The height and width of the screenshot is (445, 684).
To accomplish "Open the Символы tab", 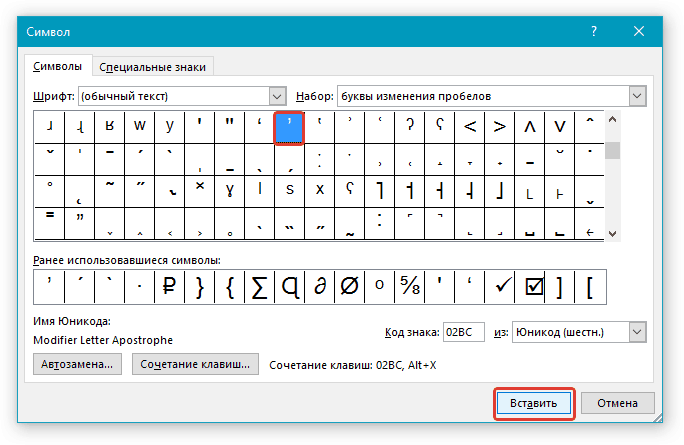I will tap(58, 67).
